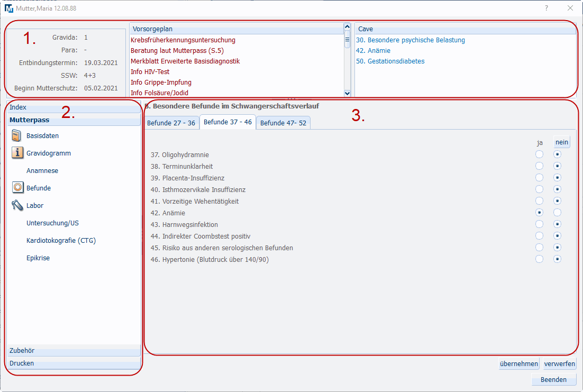Click the übernehmen button
This screenshot has width=583, height=392.
pyautogui.click(x=518, y=363)
